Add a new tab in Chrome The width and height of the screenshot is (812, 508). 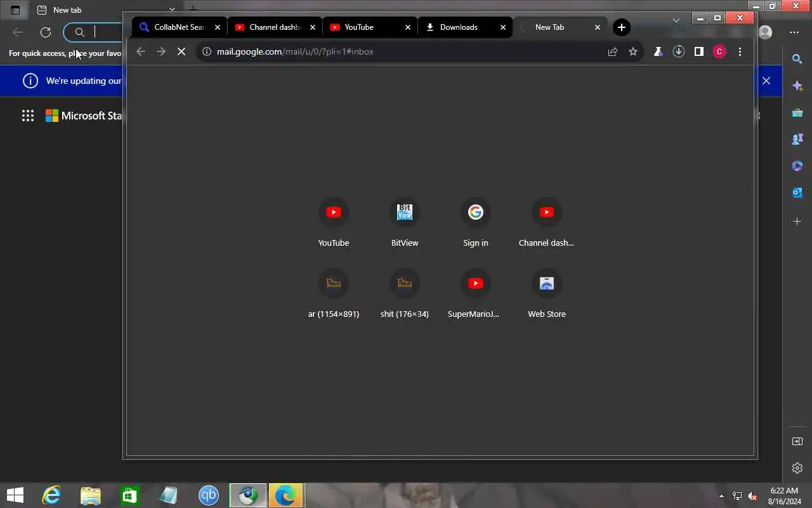coord(622,27)
